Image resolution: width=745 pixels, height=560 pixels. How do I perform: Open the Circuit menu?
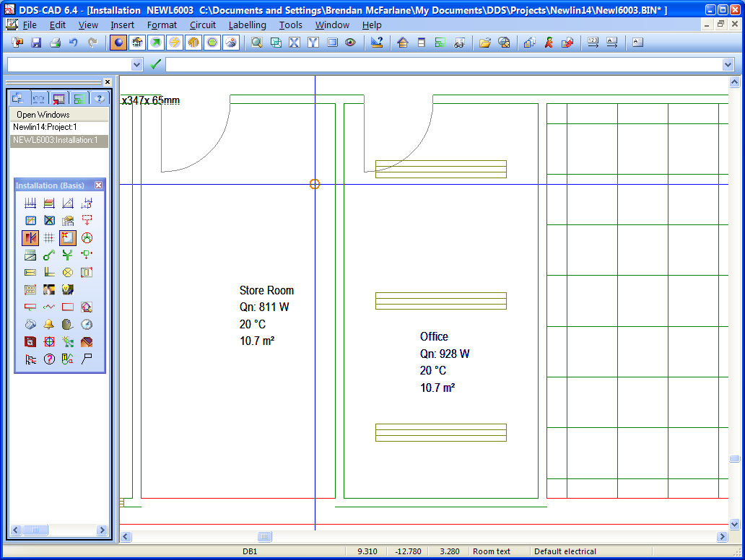[x=203, y=25]
